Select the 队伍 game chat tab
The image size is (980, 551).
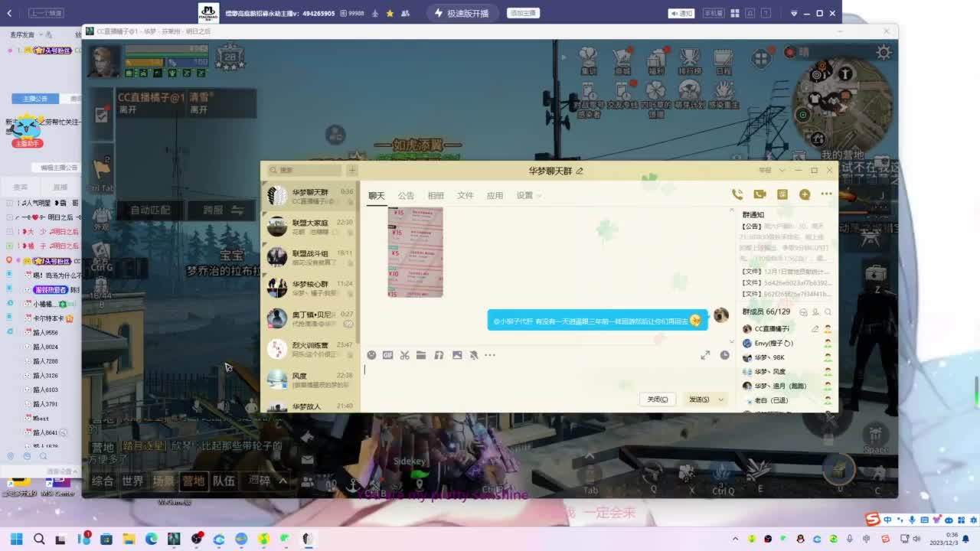tap(224, 481)
